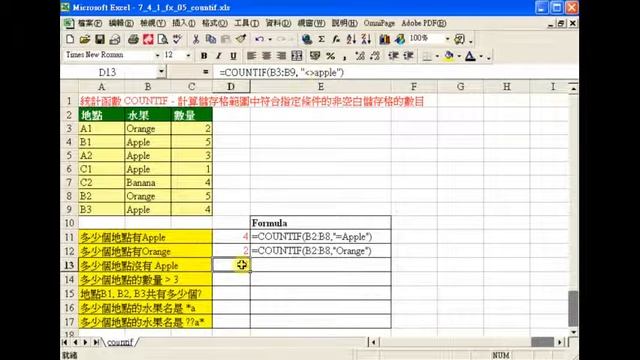Open Print Preview with magnifier page icon
This screenshot has height=360, width=640.
(162, 39)
